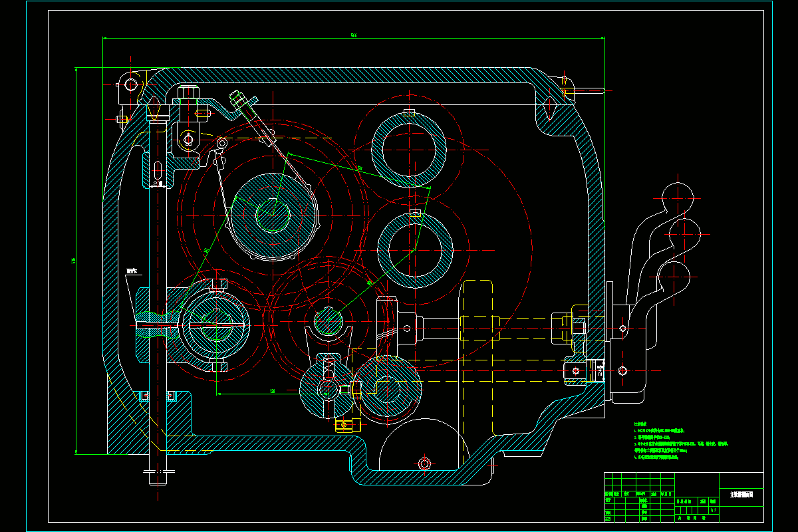This screenshot has height=532, width=798.
Task: Select the lower handle pivot circle
Action: (x=622, y=370)
